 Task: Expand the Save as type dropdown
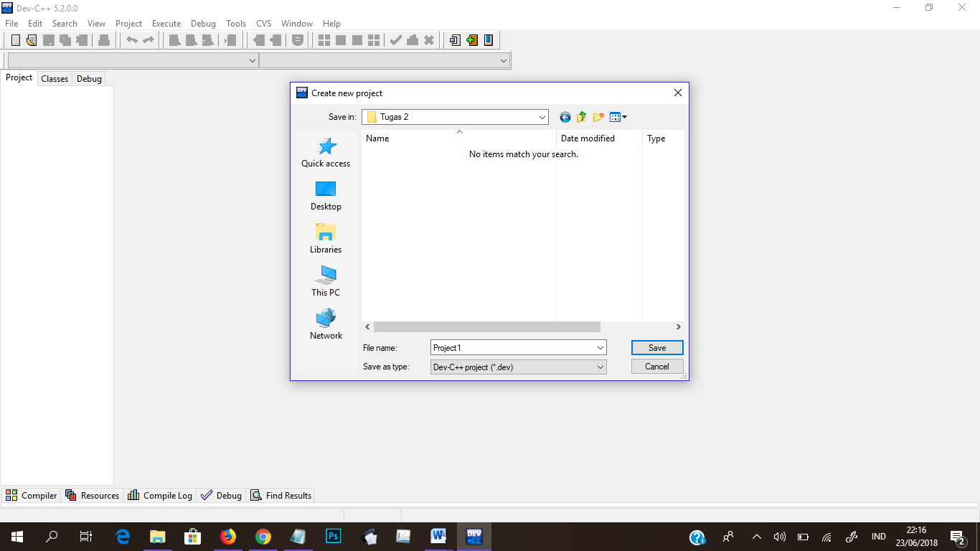pyautogui.click(x=600, y=367)
